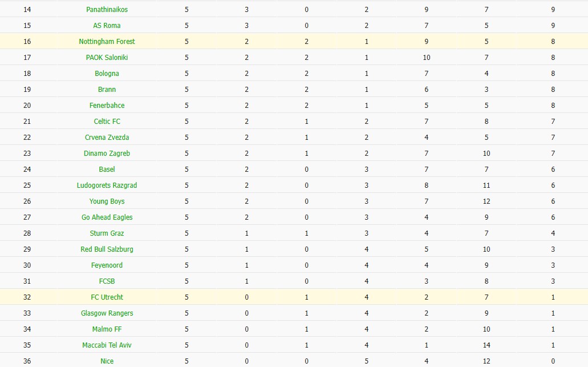
Task: Open the Brann team link
Action: pyautogui.click(x=107, y=90)
